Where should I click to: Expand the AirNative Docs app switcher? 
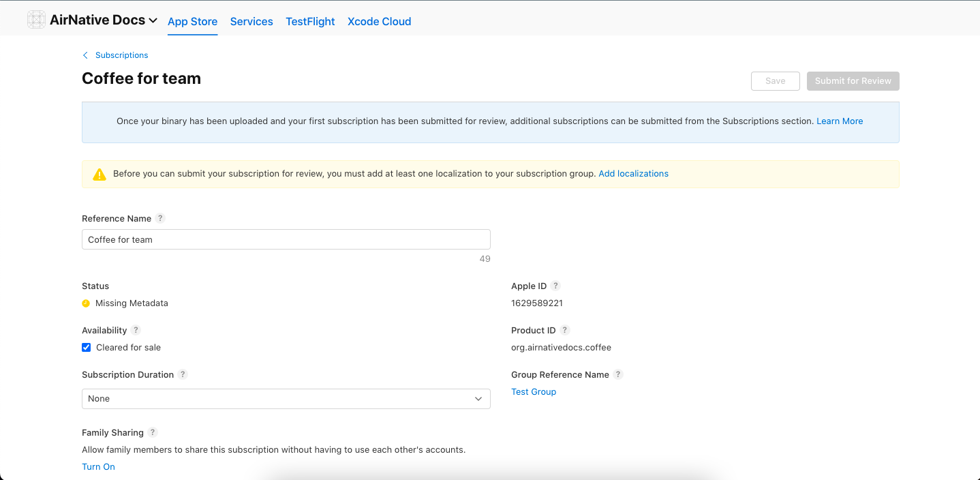pyautogui.click(x=153, y=20)
